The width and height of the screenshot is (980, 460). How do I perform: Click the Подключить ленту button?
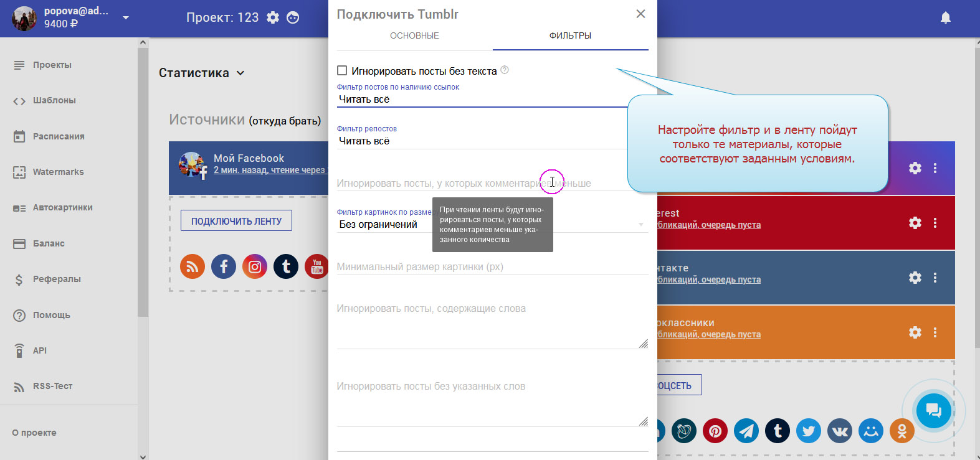(236, 221)
